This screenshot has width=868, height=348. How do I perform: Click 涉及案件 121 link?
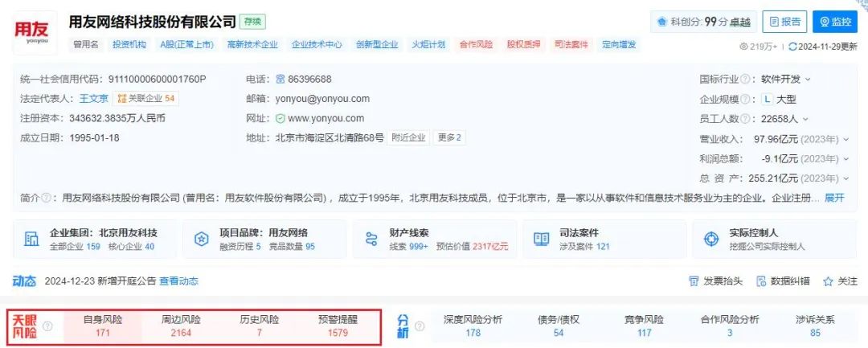pyautogui.click(x=584, y=246)
